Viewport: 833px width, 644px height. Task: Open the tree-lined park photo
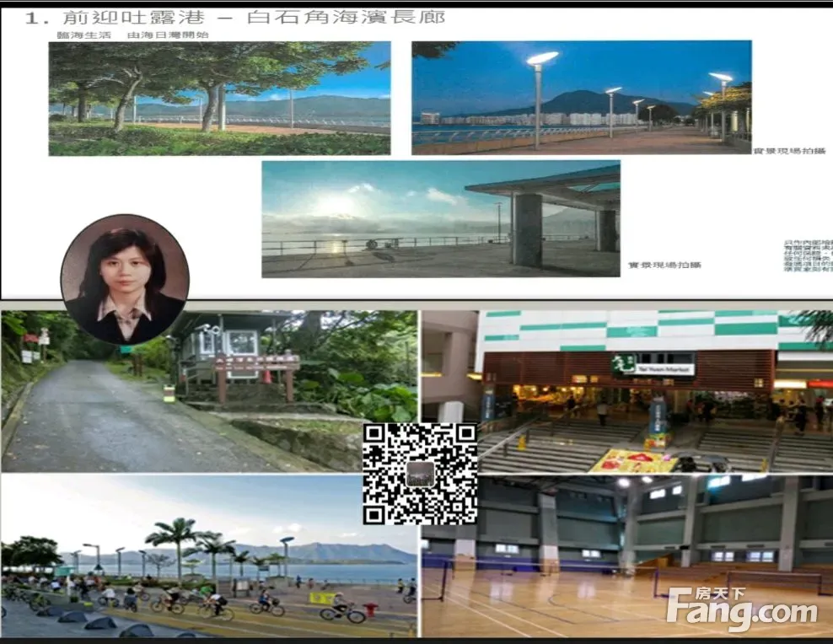coord(219,98)
